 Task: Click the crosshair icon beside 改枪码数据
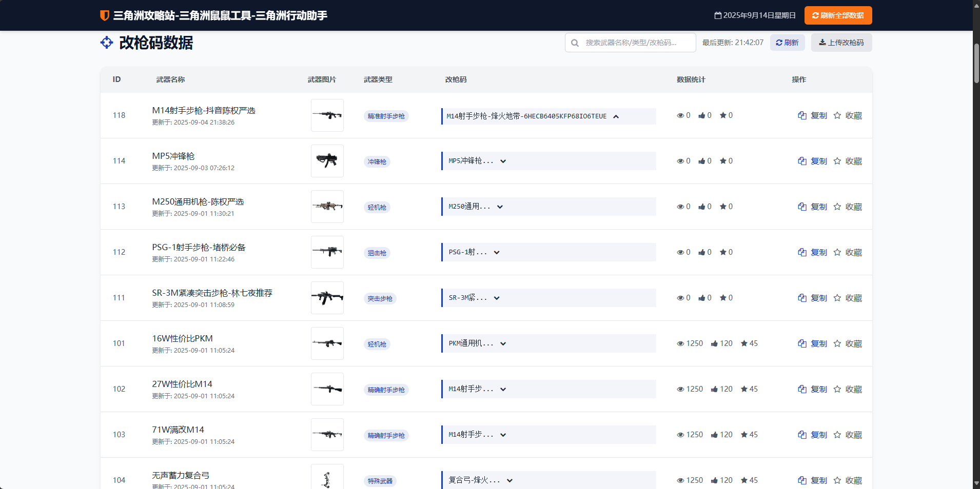click(x=107, y=43)
